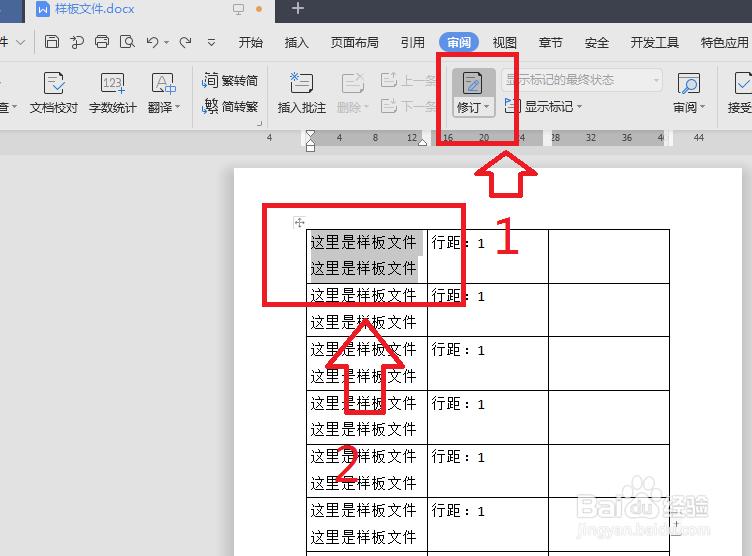Open Print Preview icon
The height and width of the screenshot is (556, 752).
point(127,42)
